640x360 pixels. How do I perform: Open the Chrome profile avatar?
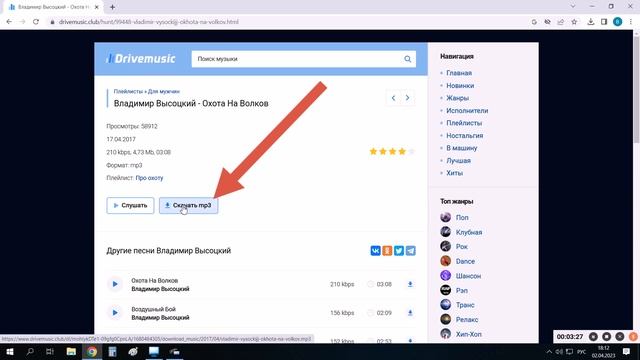[618, 22]
